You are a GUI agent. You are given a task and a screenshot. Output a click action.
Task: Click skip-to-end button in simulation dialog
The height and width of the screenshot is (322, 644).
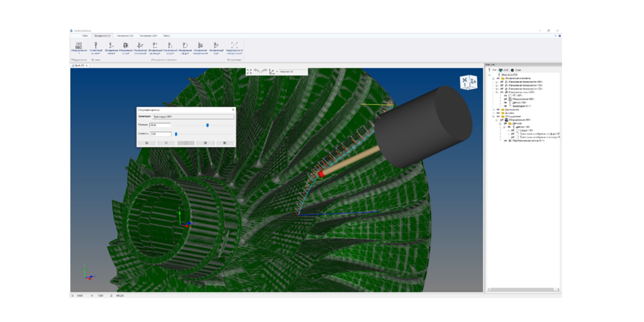tap(224, 143)
